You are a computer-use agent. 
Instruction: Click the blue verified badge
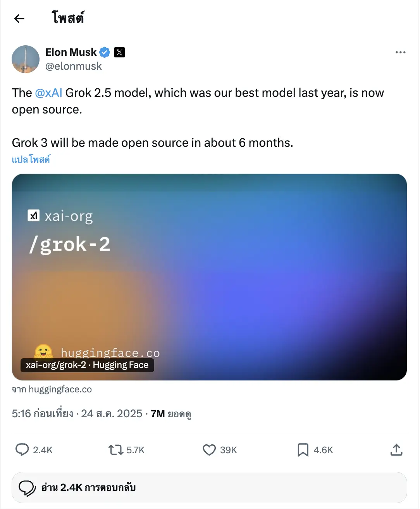pyautogui.click(x=105, y=52)
